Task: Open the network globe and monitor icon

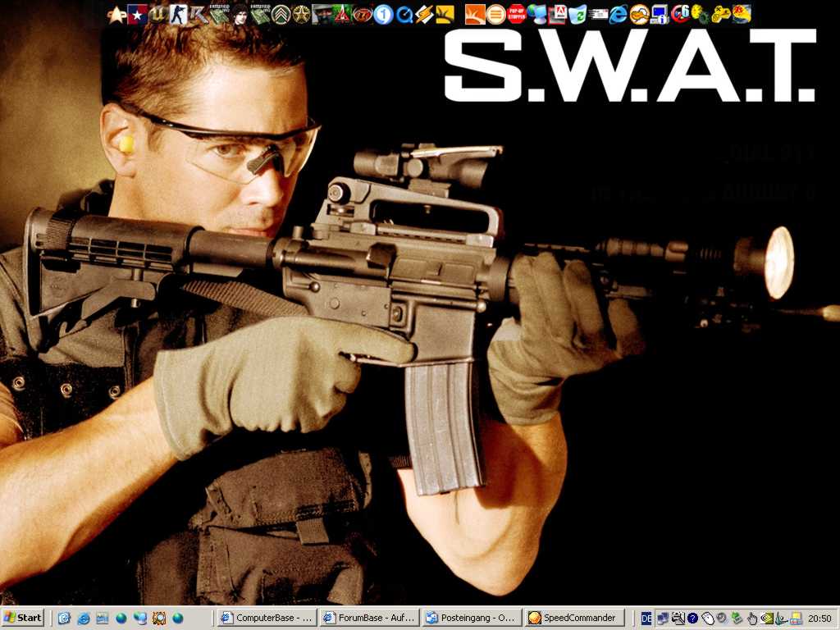Action: click(536, 15)
